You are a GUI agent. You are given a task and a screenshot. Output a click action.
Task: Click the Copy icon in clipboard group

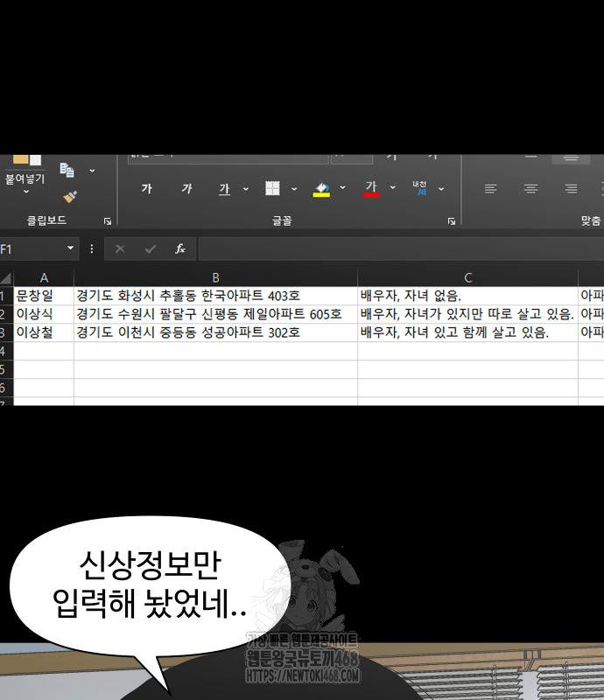click(67, 170)
